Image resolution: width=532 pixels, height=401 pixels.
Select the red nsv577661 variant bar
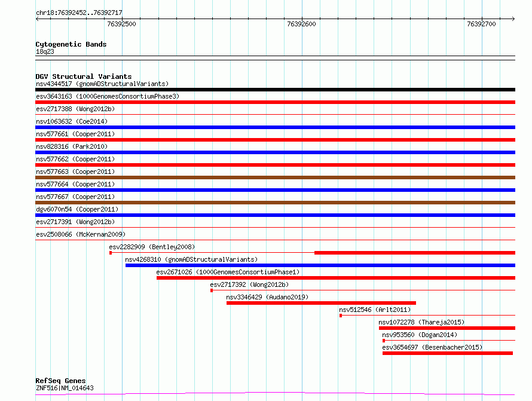(x=275, y=140)
